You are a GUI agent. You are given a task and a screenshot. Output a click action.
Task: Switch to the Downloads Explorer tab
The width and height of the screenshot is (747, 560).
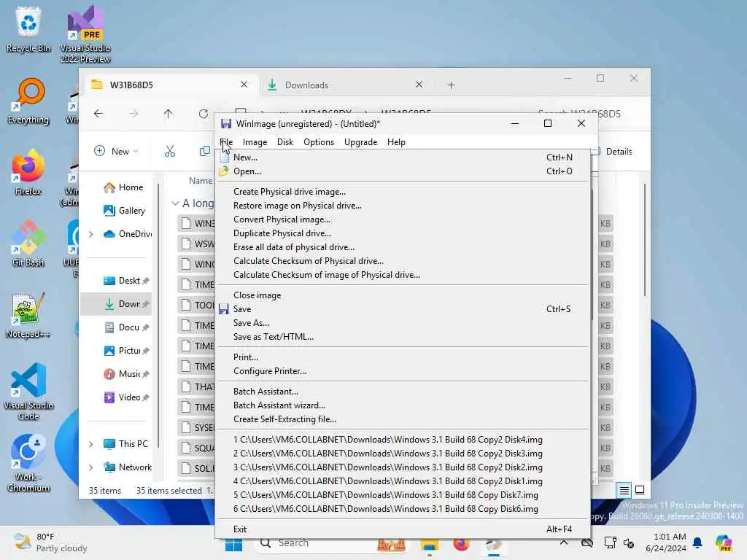pyautogui.click(x=345, y=85)
